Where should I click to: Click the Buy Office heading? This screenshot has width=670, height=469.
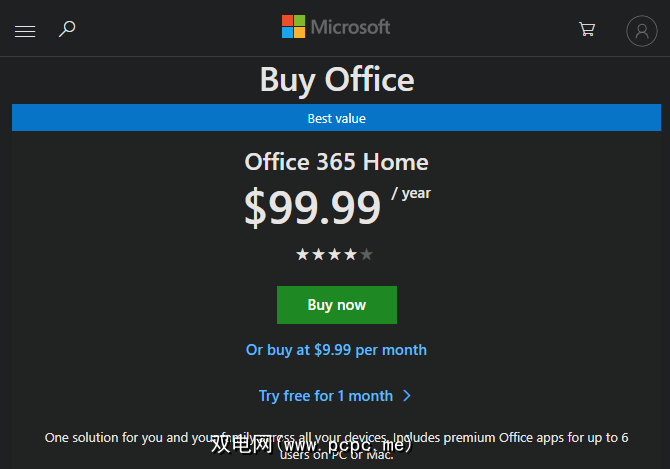(336, 79)
